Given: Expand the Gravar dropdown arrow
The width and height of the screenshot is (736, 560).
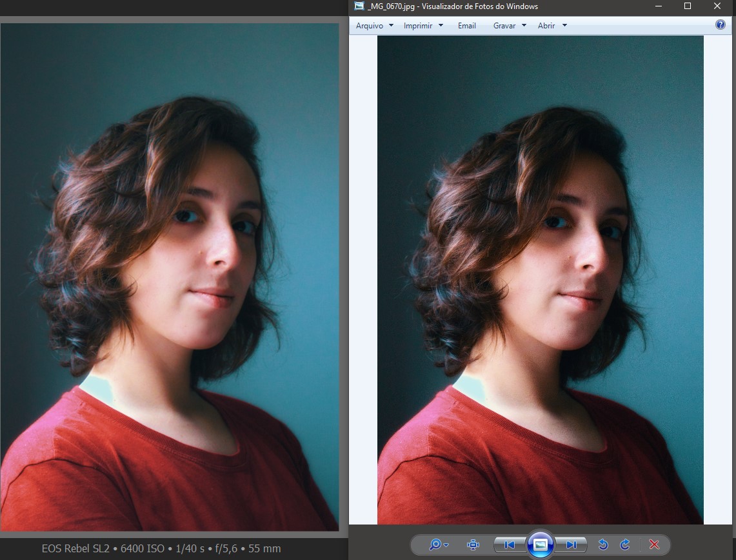Looking at the screenshot, I should 524,26.
